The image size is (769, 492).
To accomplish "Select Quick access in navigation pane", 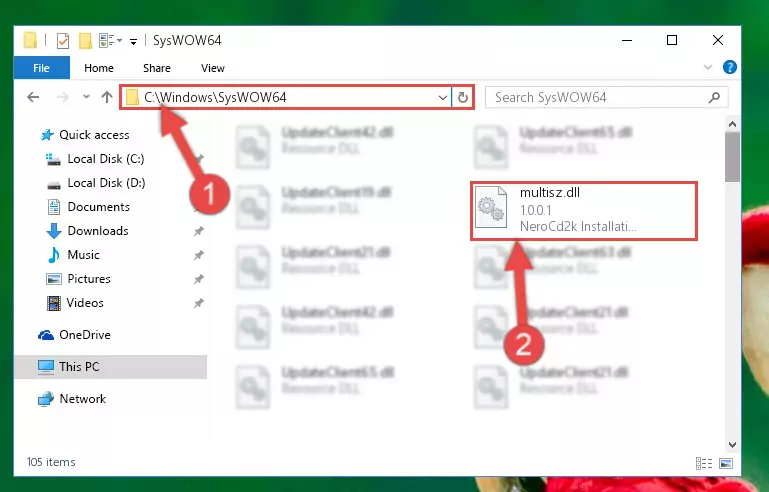I will pos(85,134).
